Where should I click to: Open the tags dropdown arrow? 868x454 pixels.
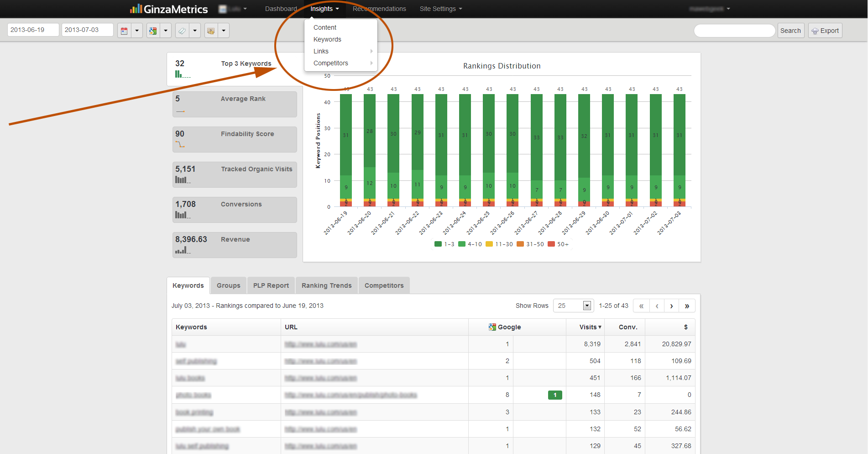click(195, 31)
